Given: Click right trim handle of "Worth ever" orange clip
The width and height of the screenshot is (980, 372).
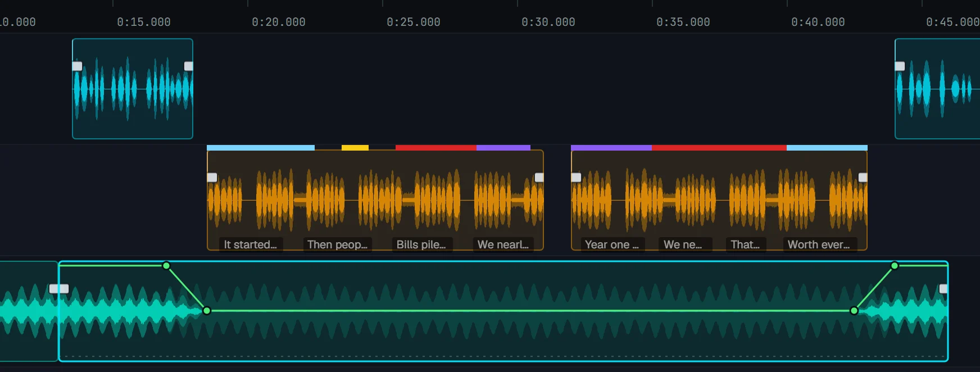Looking at the screenshot, I should click(x=863, y=178).
